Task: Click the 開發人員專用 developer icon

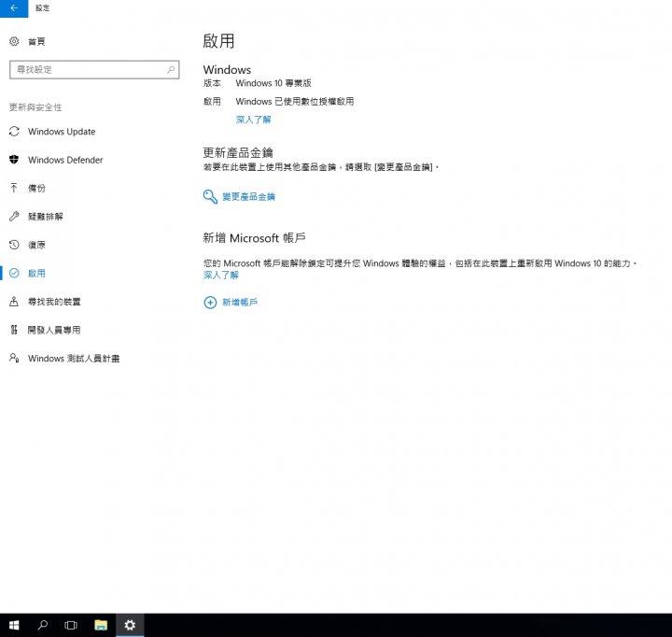Action: (x=14, y=330)
